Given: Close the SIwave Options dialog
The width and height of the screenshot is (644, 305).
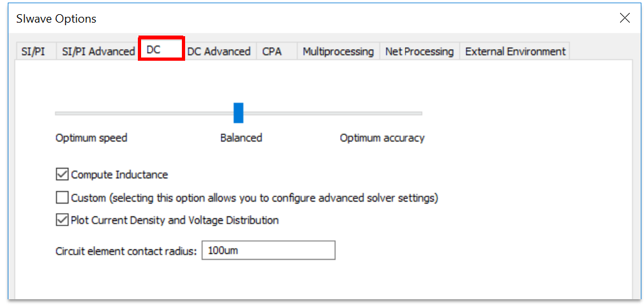Looking at the screenshot, I should click(625, 18).
